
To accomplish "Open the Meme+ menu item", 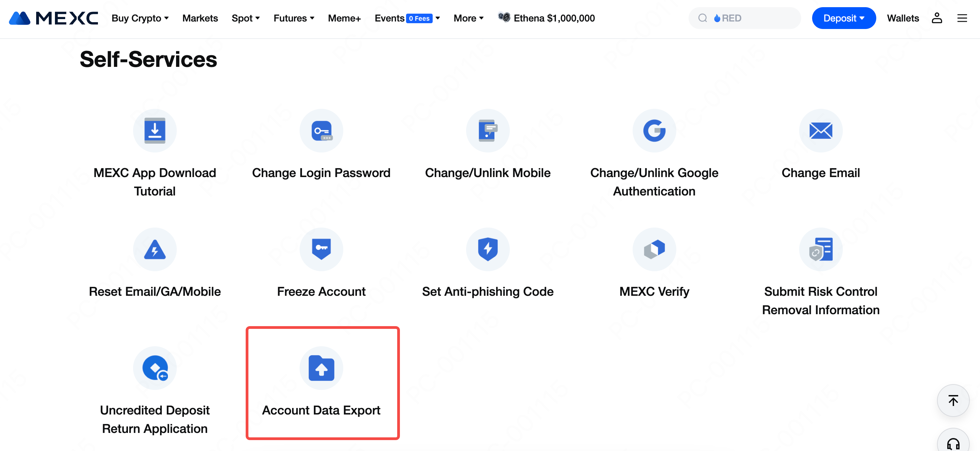I will (344, 18).
